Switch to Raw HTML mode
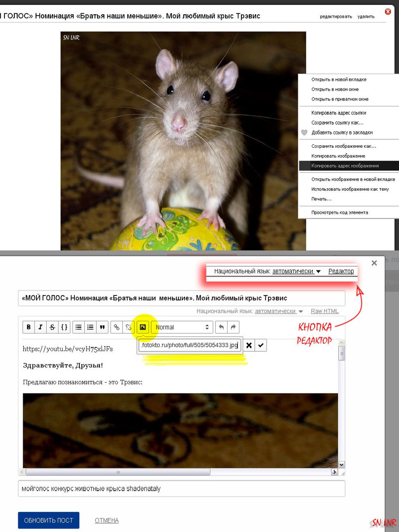This screenshot has width=399, height=532. (x=324, y=311)
